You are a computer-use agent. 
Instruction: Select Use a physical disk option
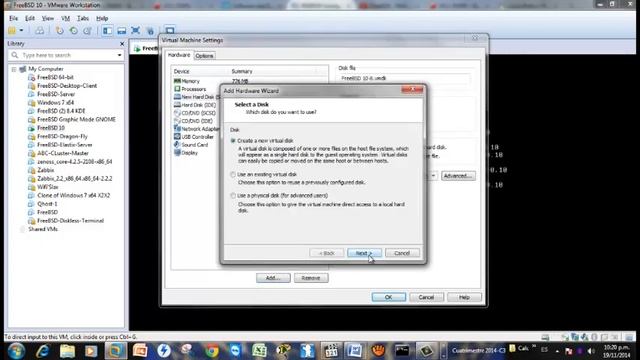click(x=233, y=196)
